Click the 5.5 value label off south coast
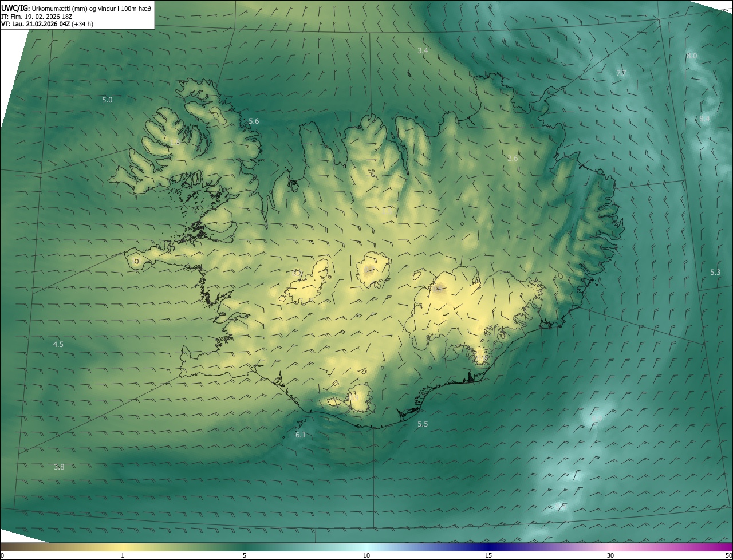733x560 pixels. point(423,424)
